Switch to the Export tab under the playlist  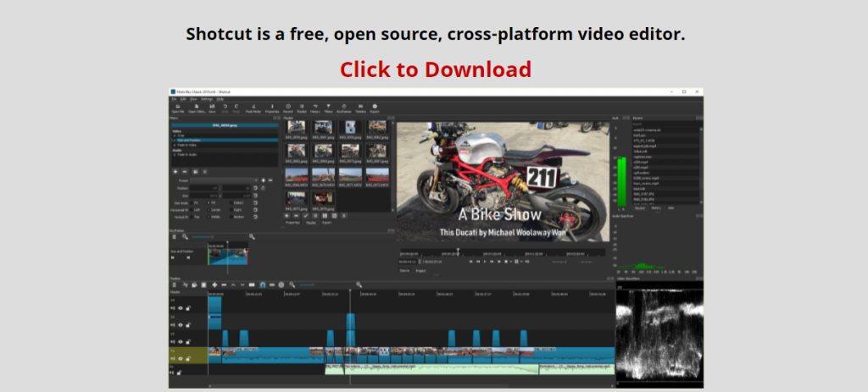pyautogui.click(x=327, y=223)
